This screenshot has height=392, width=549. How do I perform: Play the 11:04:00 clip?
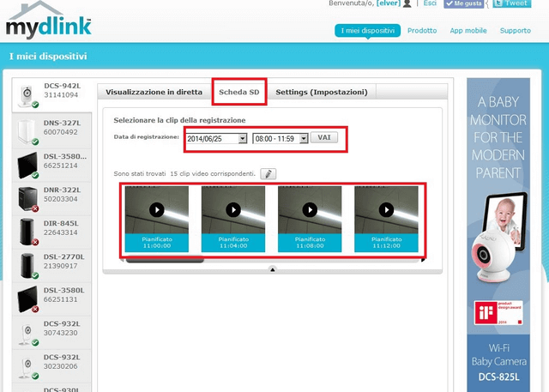coord(233,210)
